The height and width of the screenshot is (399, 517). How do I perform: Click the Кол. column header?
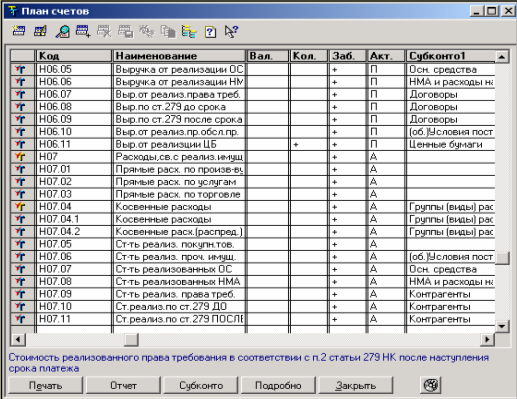pyautogui.click(x=309, y=56)
